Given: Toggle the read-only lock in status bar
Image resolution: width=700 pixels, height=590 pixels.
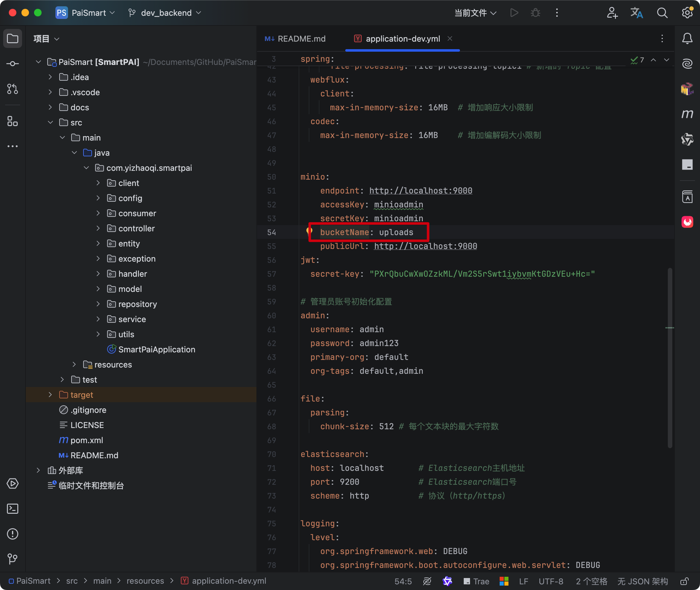Looking at the screenshot, I should [x=684, y=581].
